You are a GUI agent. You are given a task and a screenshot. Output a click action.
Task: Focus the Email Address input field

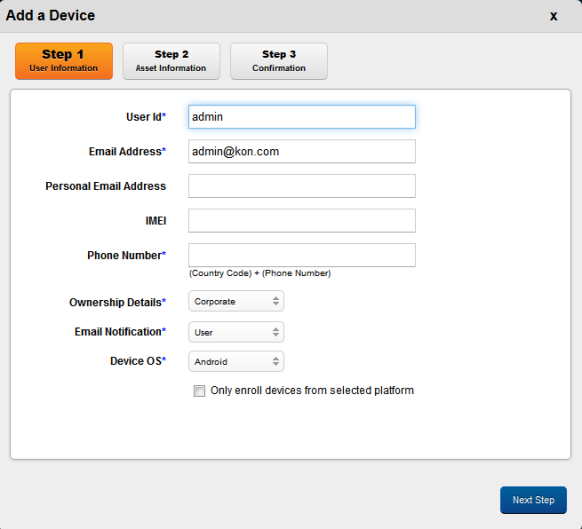coord(302,151)
